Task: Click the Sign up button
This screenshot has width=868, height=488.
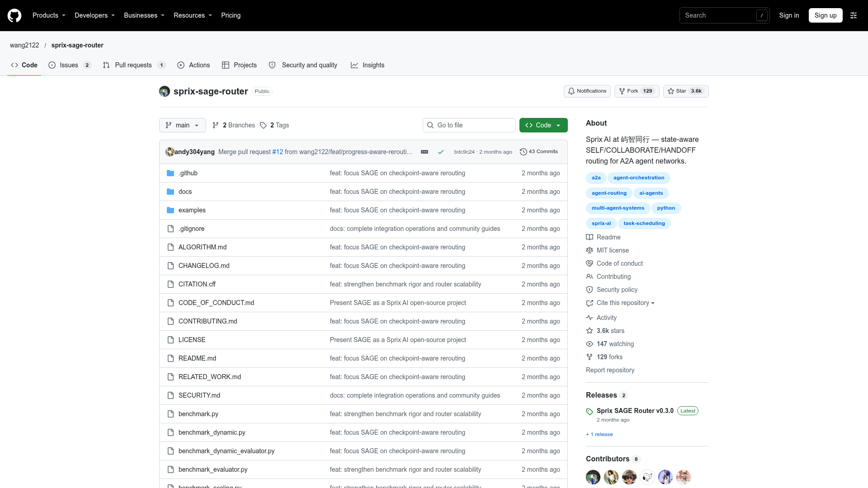Action: (x=826, y=15)
